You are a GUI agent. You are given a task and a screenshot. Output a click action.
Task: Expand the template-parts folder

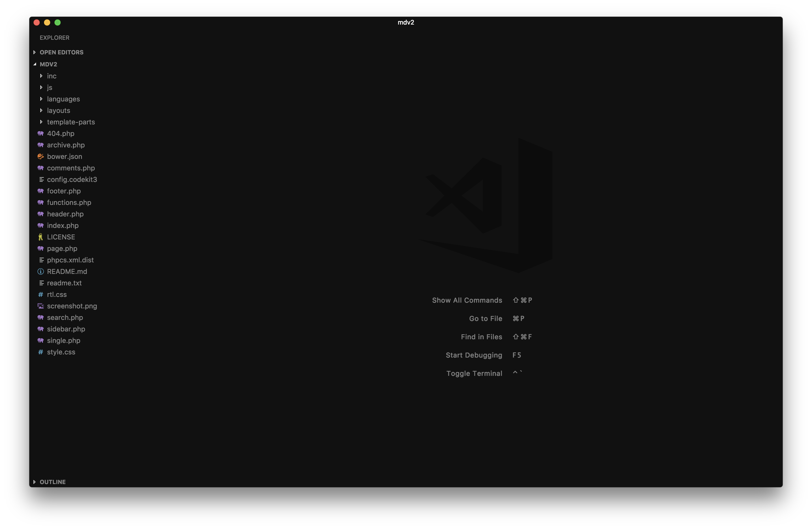pos(41,122)
